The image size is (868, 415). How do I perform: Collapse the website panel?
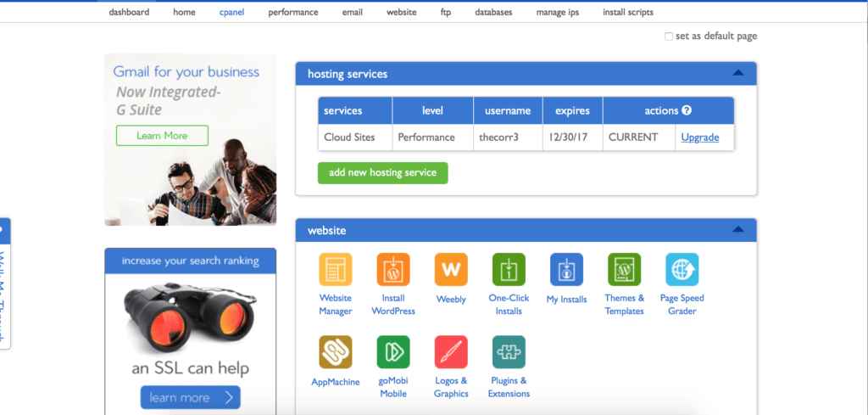[738, 229]
